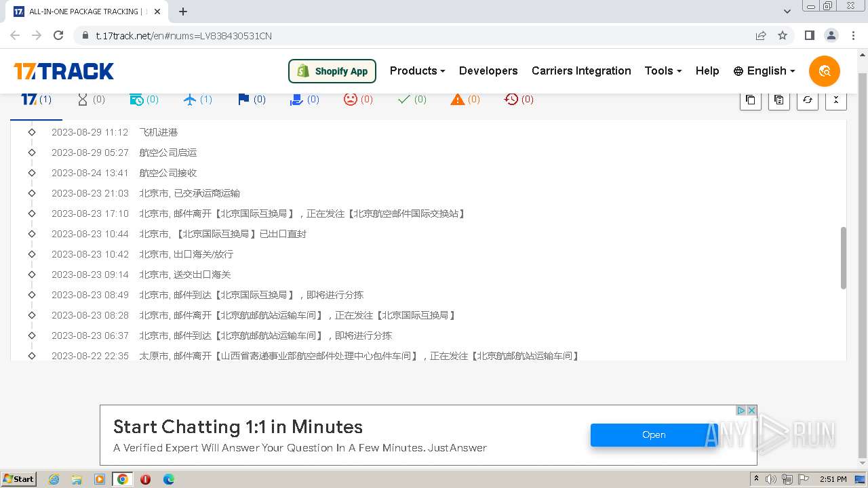Image resolution: width=868 pixels, height=488 pixels.
Task: Toggle the browser side panel
Action: pyautogui.click(x=809, y=35)
